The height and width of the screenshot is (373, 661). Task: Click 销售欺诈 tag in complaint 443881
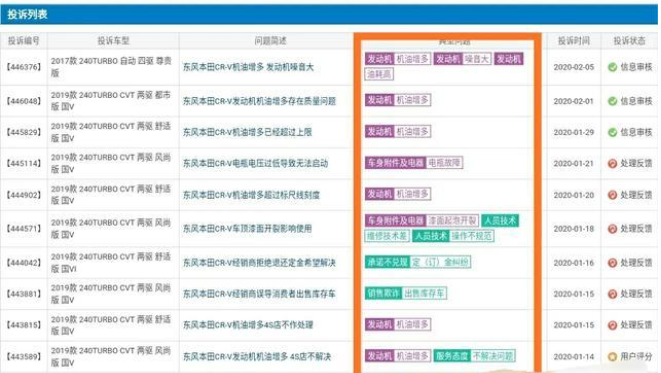(x=383, y=293)
